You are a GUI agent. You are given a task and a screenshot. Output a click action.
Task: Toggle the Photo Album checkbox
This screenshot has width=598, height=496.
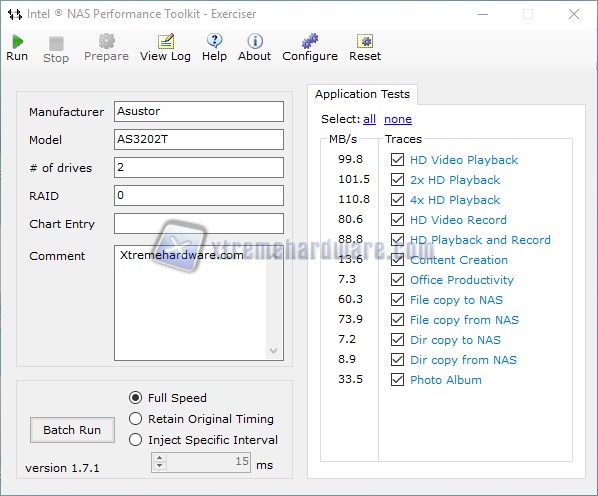click(x=397, y=379)
